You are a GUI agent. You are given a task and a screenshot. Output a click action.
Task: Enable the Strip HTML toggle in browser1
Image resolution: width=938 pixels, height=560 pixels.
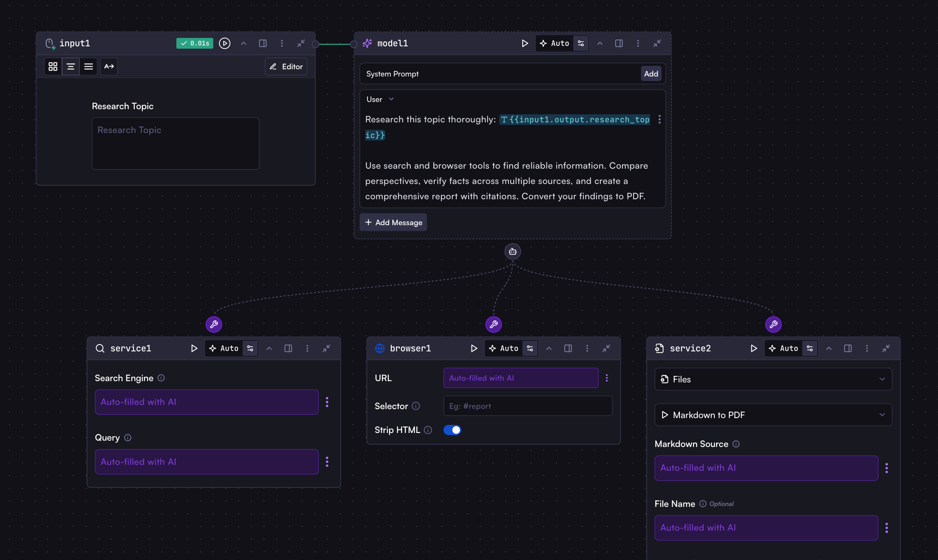pos(452,430)
